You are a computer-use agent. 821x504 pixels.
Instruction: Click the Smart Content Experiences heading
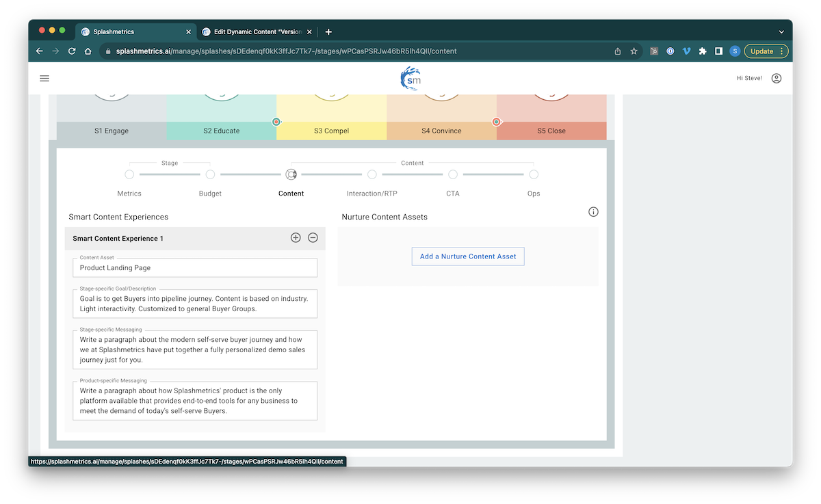118,217
